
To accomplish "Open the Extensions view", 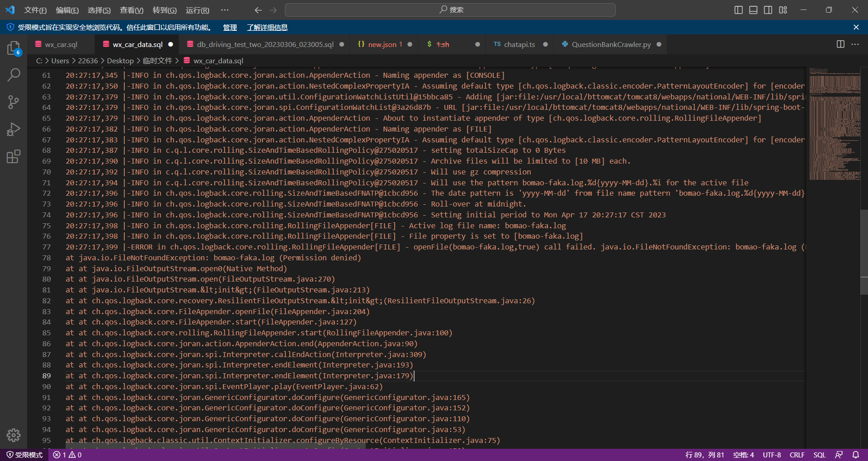I will pos(14,157).
